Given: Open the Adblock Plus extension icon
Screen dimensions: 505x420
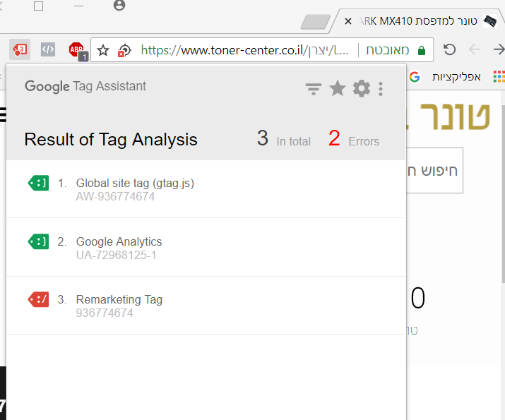Looking at the screenshot, I should click(78, 51).
